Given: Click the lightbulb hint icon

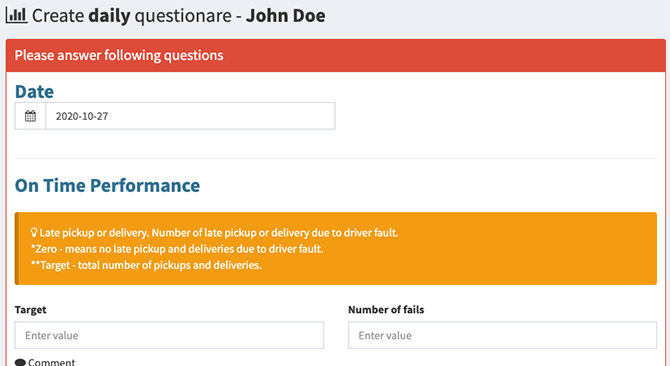Looking at the screenshot, I should pos(34,232).
